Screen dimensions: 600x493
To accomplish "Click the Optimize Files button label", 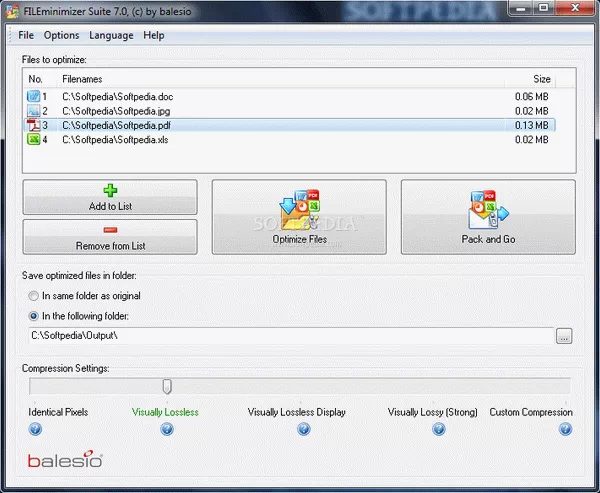I will tap(300, 239).
